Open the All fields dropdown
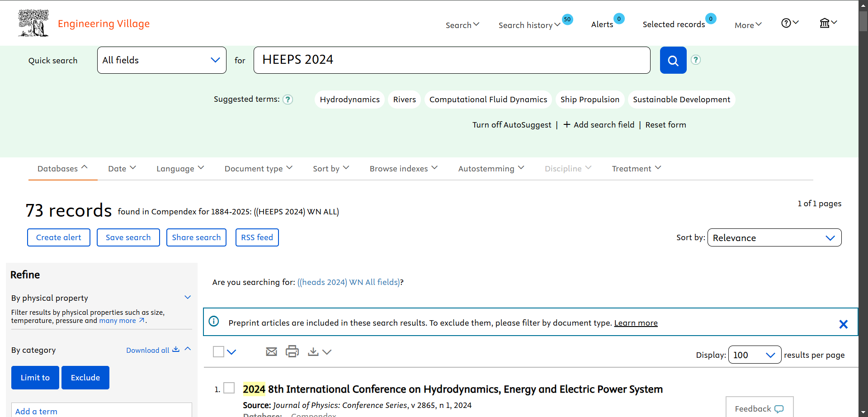Image resolution: width=868 pixels, height=417 pixels. point(162,60)
